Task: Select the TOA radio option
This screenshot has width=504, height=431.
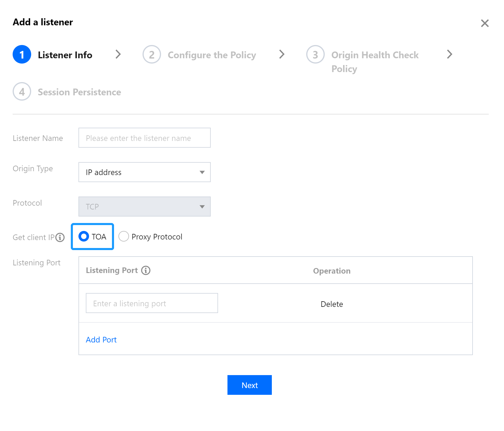Action: 84,237
